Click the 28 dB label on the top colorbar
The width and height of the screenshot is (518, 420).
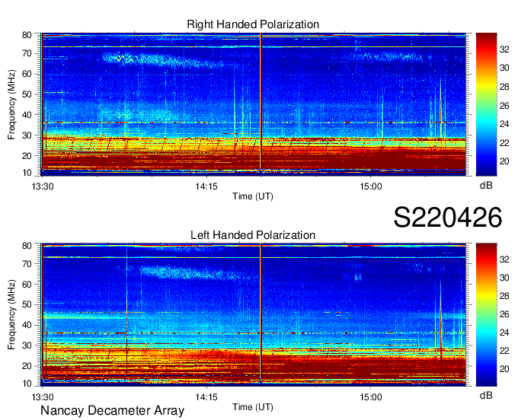pyautogui.click(x=504, y=87)
